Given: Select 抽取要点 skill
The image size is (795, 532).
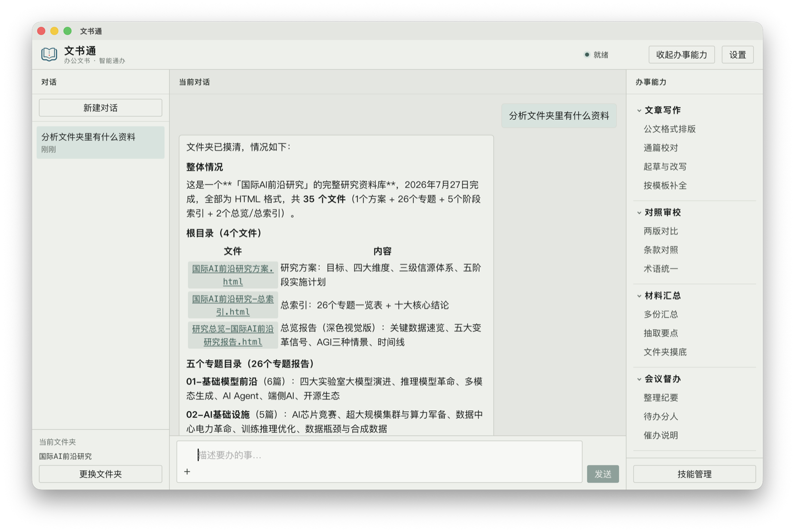Looking at the screenshot, I should pyautogui.click(x=660, y=333).
